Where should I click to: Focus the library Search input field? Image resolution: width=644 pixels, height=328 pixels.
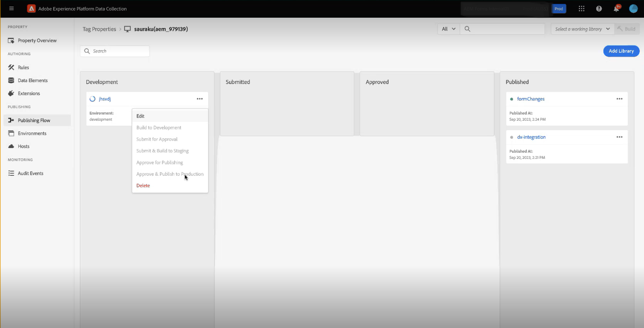(115, 51)
